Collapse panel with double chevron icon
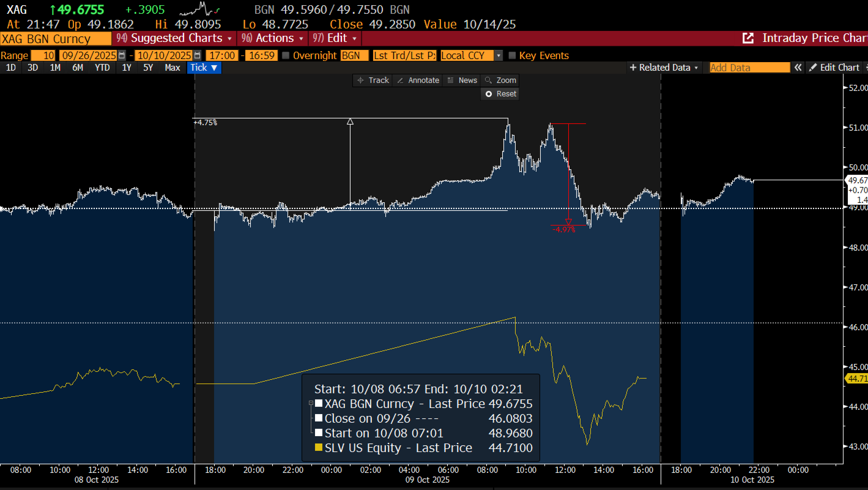This screenshot has height=490, width=868. (x=798, y=67)
